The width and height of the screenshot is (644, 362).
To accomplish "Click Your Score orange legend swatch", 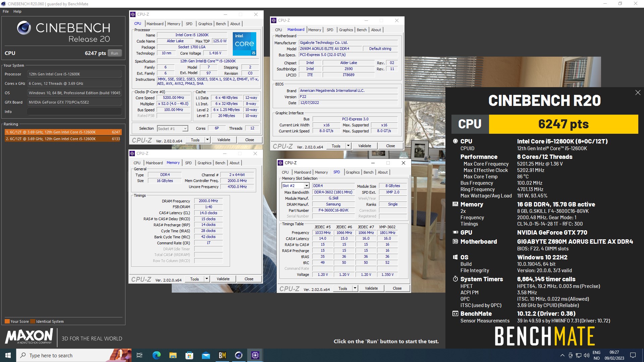I will 7,321.
